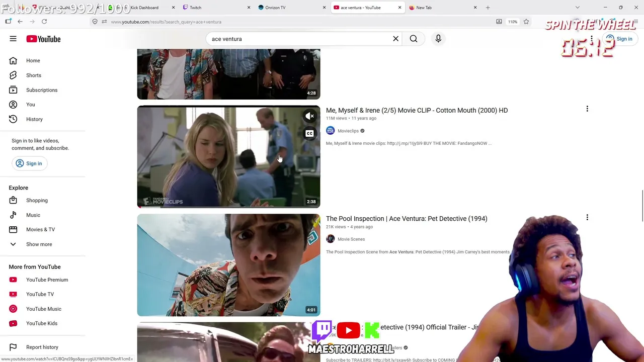644x362 pixels.
Task: Click the browser address bar URL
Action: 166,22
